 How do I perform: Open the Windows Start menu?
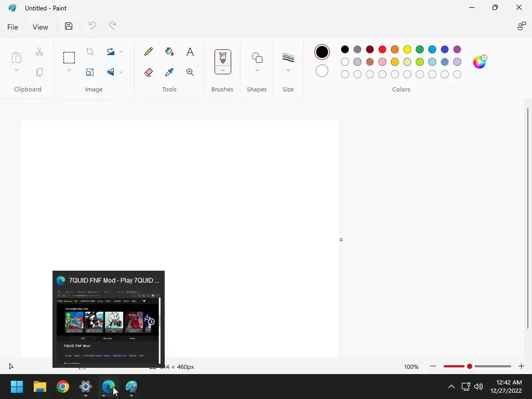(17, 387)
